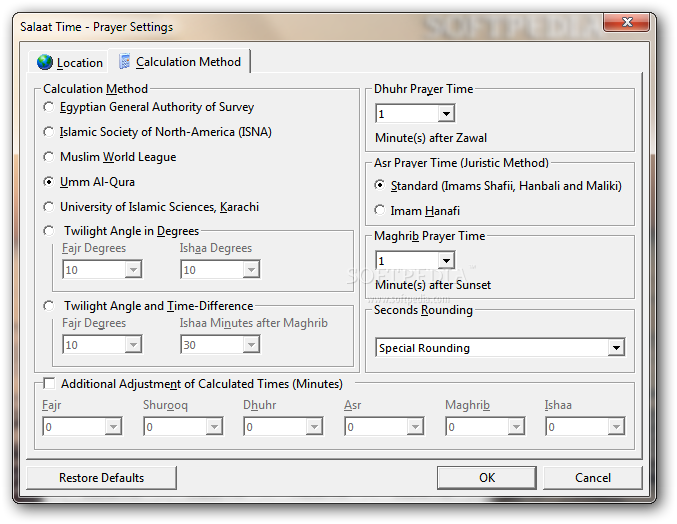Open Fajr Degrees dropdown under Twilight Angle in Degrees
Image resolution: width=677 pixels, height=524 pixels.
(x=133, y=270)
